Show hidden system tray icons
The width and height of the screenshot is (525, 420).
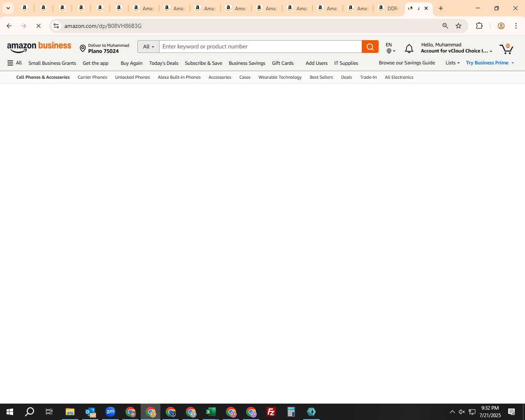click(x=452, y=412)
